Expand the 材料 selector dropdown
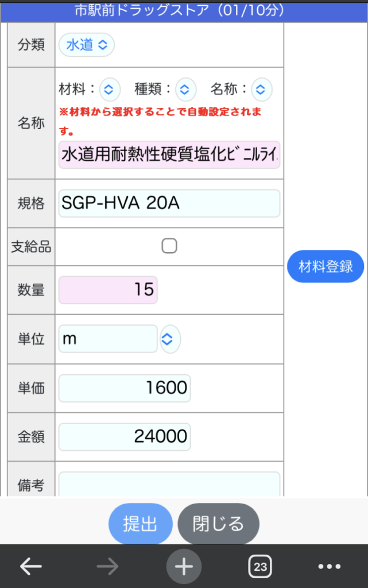The height and width of the screenshot is (588, 368). [x=110, y=89]
